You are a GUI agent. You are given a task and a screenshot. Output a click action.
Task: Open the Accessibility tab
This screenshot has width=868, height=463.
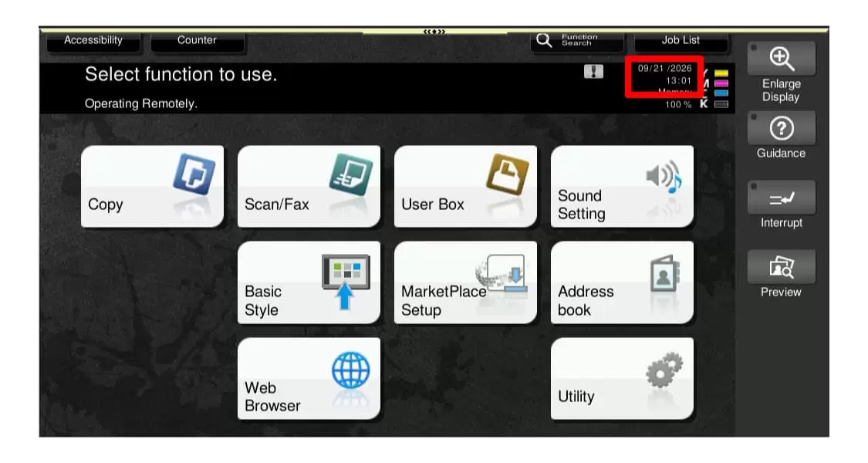93,41
